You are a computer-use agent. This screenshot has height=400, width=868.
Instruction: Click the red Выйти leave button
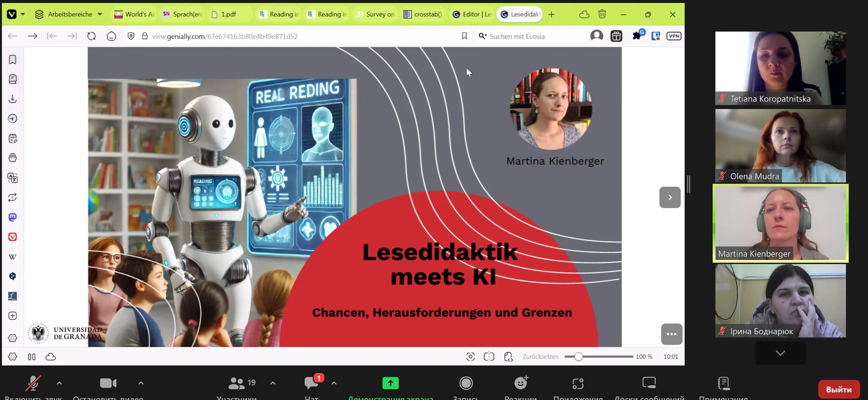click(x=838, y=389)
